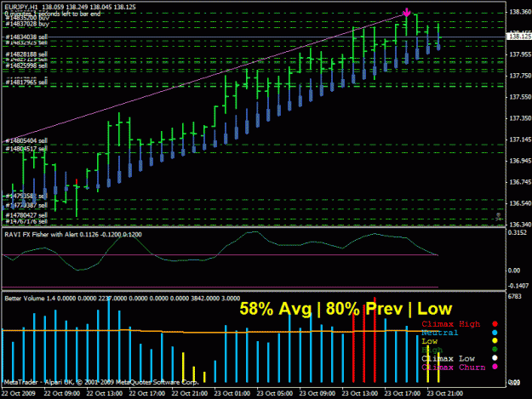
Task: Click the 137.955 price axis label
Action: [x=520, y=54]
